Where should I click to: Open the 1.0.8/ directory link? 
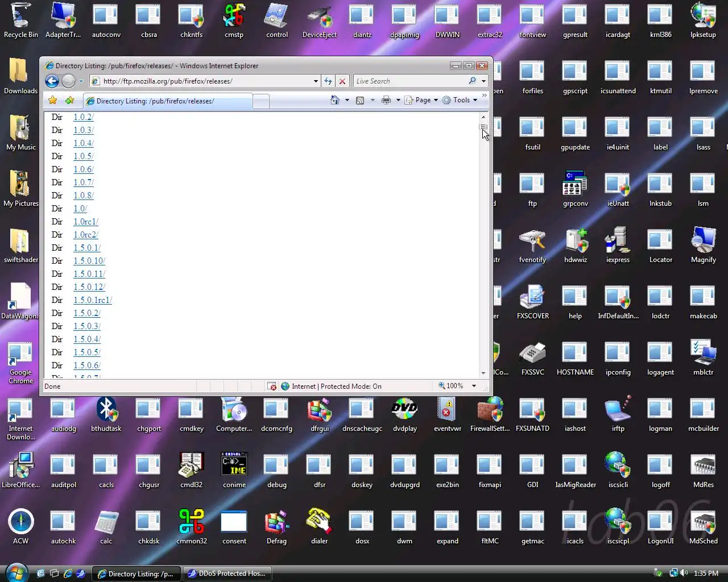[83, 196]
